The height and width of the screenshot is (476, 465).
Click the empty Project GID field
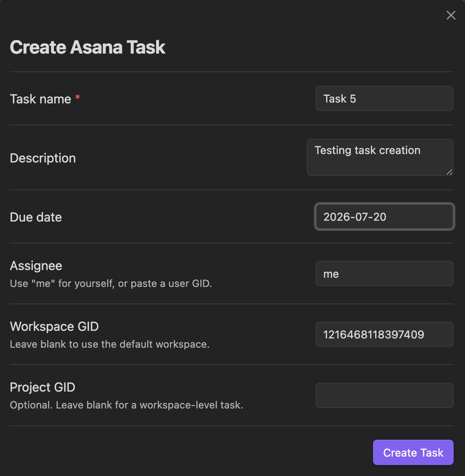384,395
